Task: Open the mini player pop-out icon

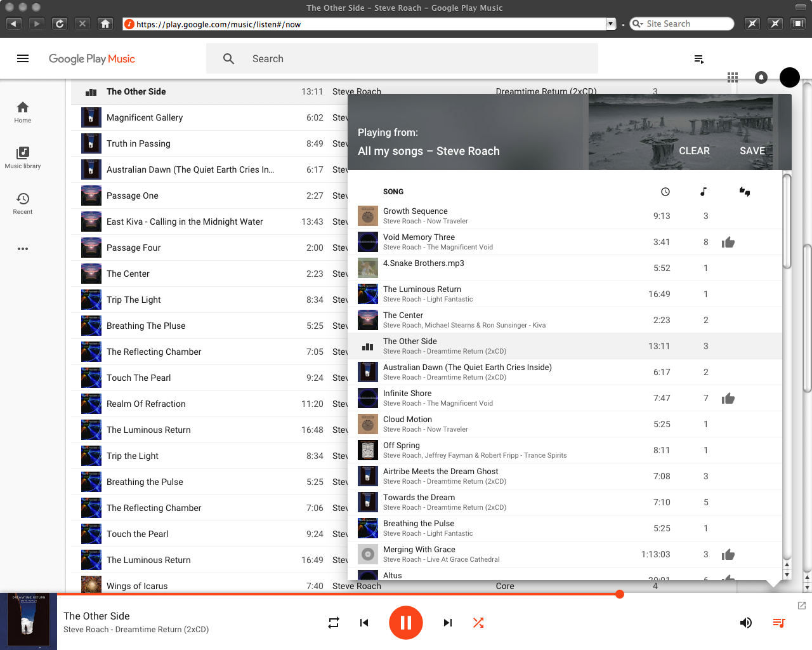Action: point(802,606)
